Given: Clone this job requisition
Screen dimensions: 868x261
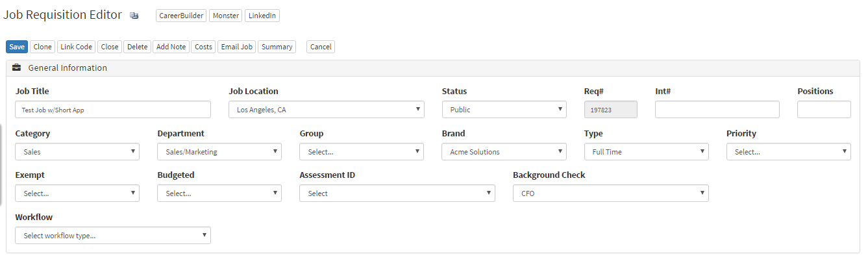Looking at the screenshot, I should point(43,47).
